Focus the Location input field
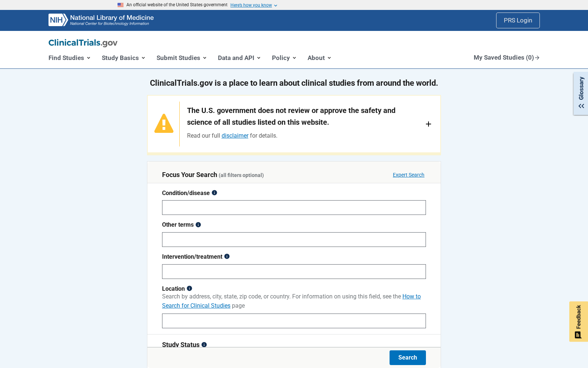This screenshot has width=588, height=368. (294, 321)
